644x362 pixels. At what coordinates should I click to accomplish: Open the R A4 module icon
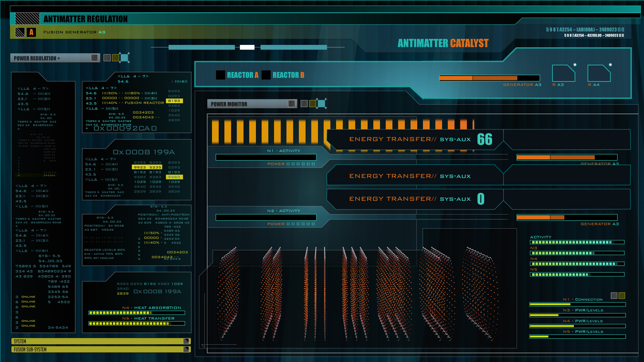[599, 73]
